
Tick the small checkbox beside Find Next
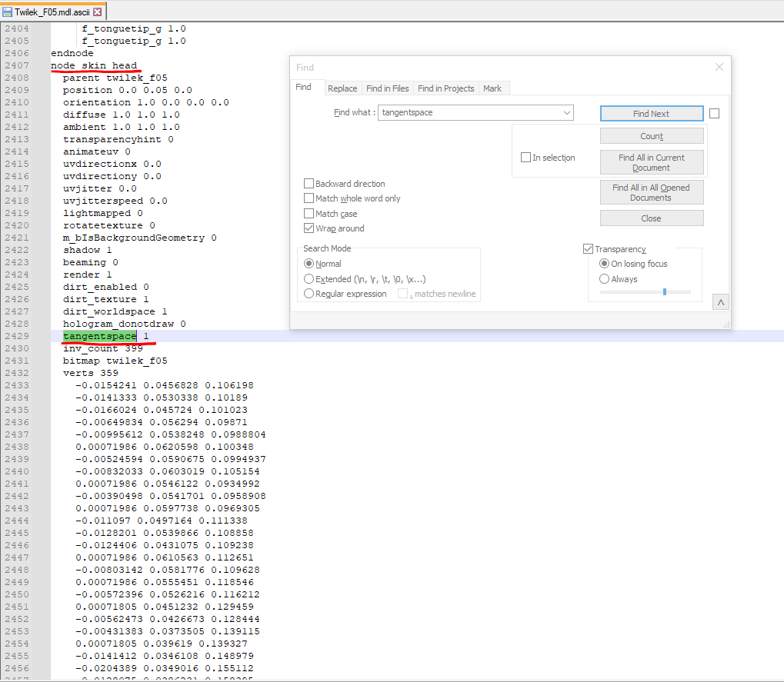pyautogui.click(x=715, y=114)
